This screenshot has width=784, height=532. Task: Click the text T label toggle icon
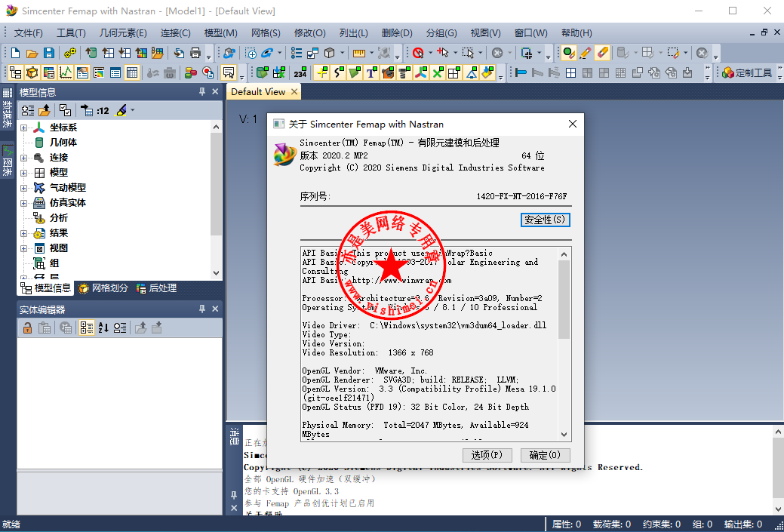click(371, 73)
